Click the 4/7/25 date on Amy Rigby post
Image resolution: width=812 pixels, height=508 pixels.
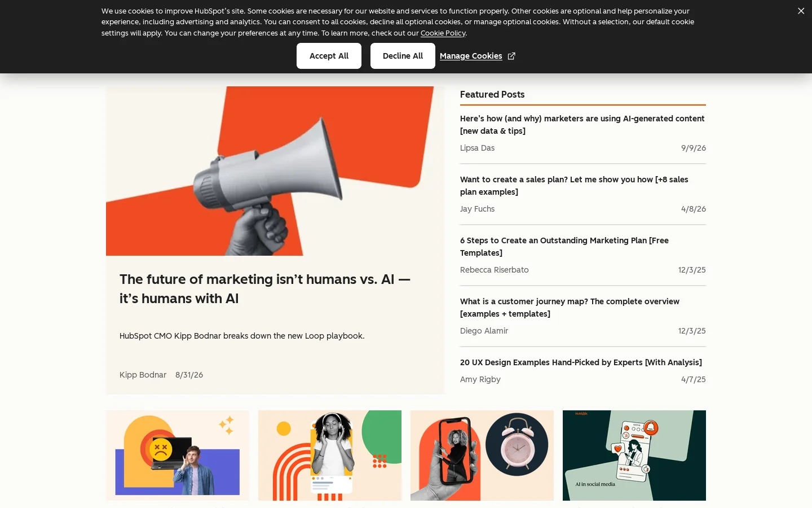click(694, 379)
